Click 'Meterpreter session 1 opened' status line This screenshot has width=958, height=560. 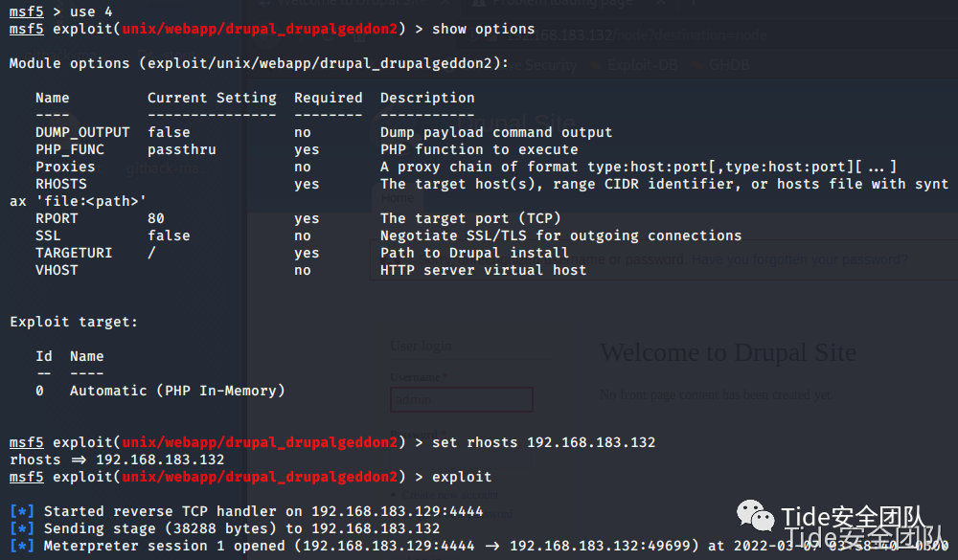pos(479,546)
